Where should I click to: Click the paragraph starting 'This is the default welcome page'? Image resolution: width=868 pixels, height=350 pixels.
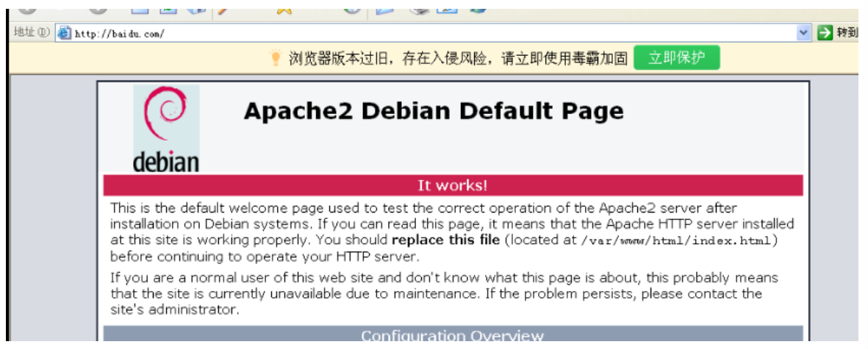(452, 232)
